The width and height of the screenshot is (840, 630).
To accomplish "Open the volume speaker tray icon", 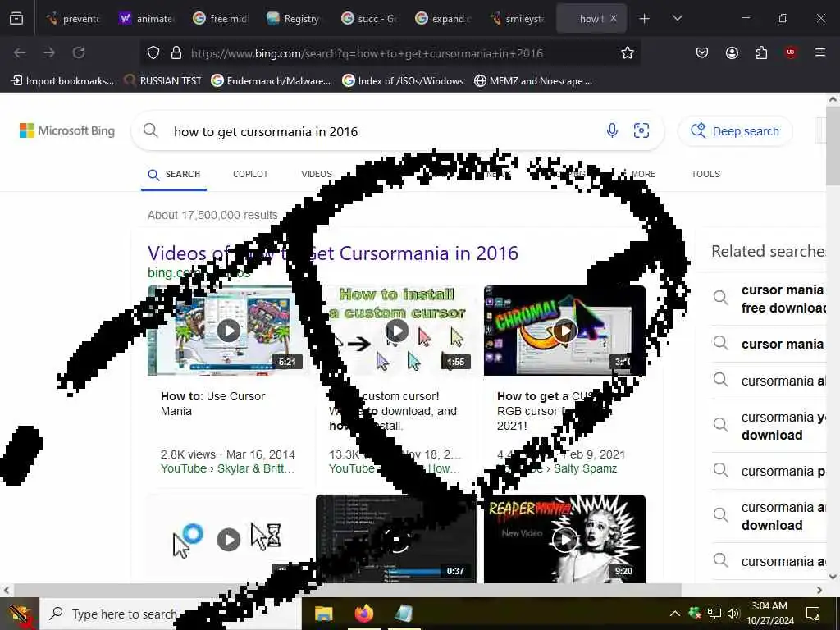I will 733,614.
